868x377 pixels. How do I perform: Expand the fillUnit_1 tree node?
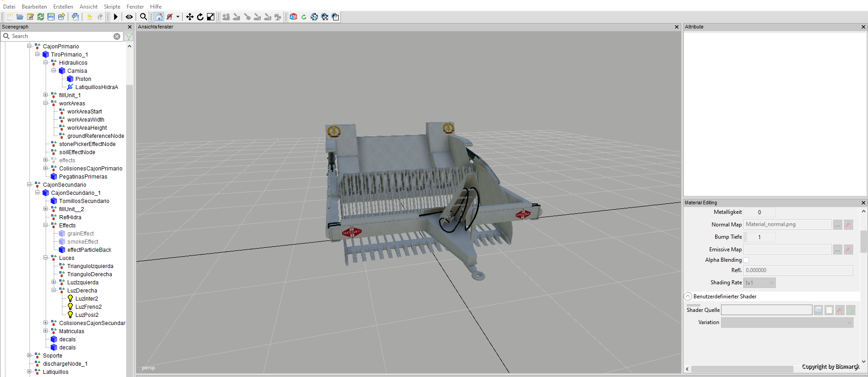(46, 95)
